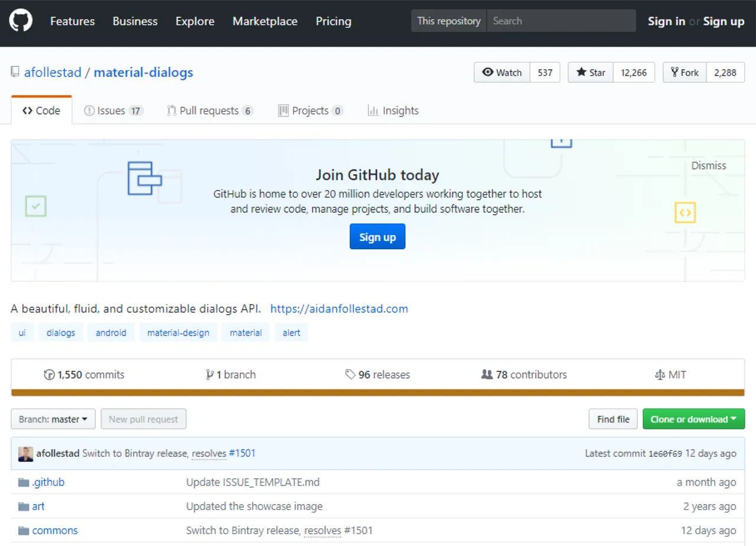756x546 pixels.
Task: Select the alert topic tag
Action: pos(291,333)
